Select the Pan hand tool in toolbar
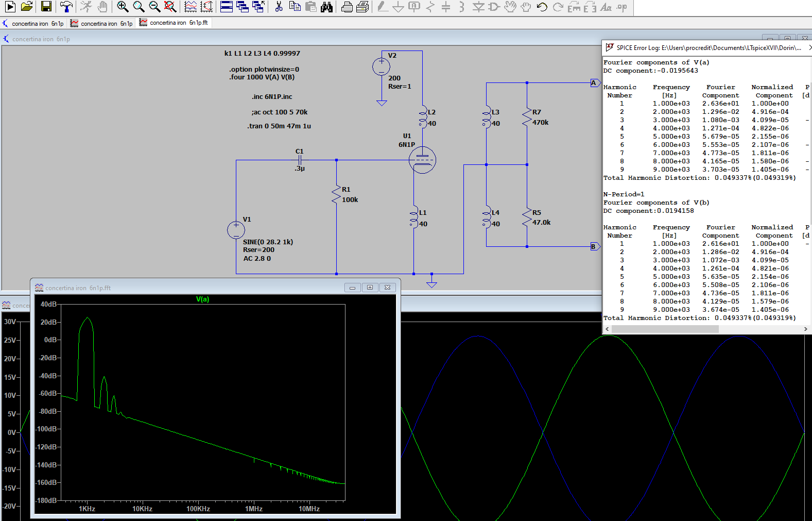This screenshot has height=521, width=812. (x=102, y=7)
